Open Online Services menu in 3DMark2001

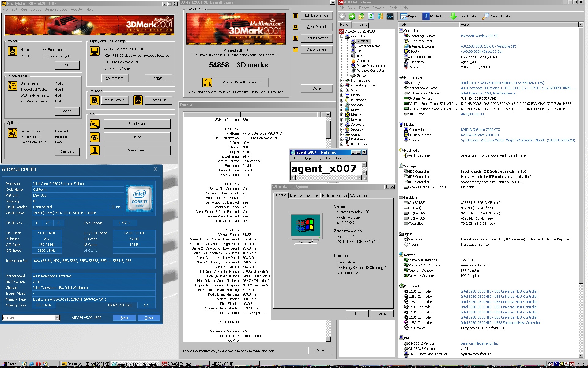coord(56,10)
